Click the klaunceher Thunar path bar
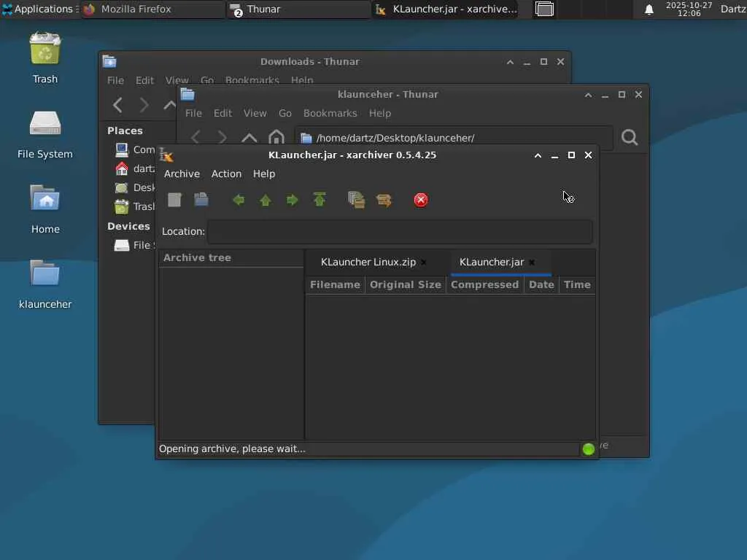747x560 pixels. (454, 138)
